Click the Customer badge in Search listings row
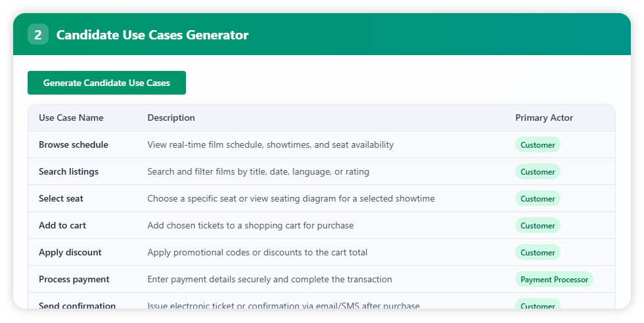Image resolution: width=644 pixels, height=323 pixels. (538, 172)
